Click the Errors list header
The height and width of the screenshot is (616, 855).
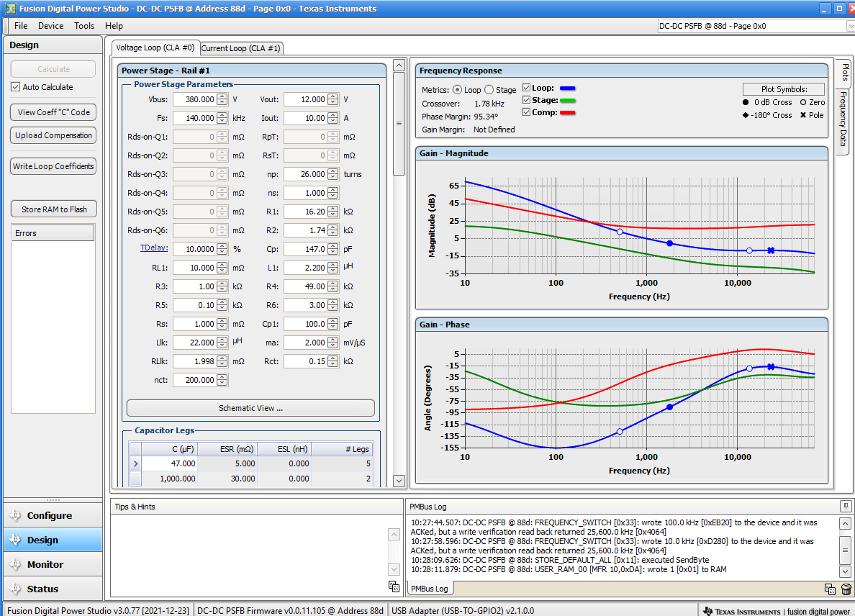(x=53, y=232)
